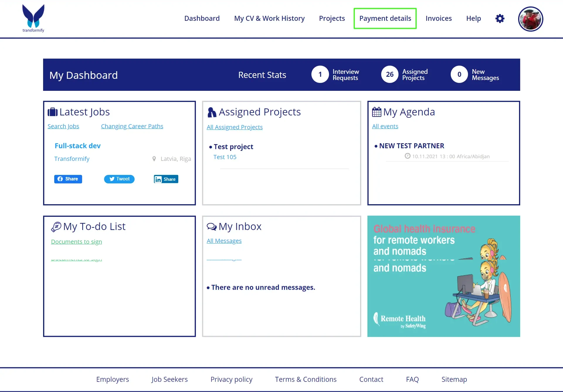Tweet the Full-stack dev job
The height and width of the screenshot is (392, 563).
click(x=119, y=179)
